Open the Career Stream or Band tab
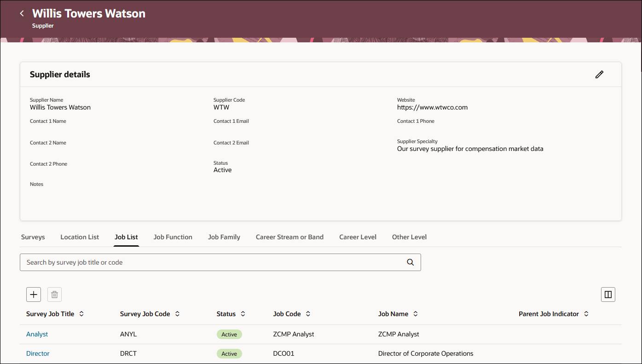The image size is (642, 364). click(289, 237)
